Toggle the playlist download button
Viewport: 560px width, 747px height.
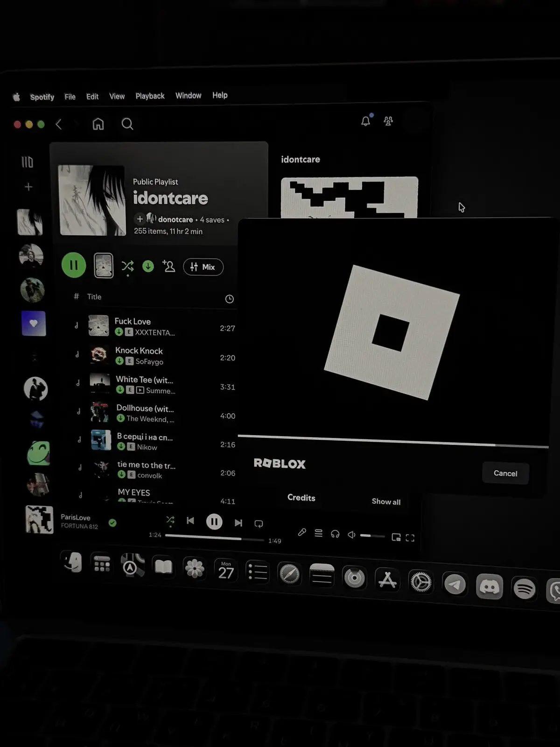click(x=148, y=266)
